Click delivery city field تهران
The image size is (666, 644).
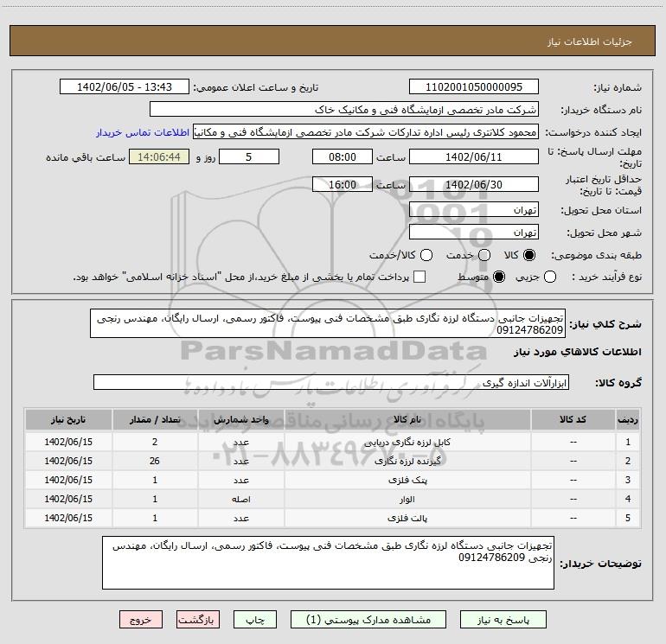[x=474, y=233]
